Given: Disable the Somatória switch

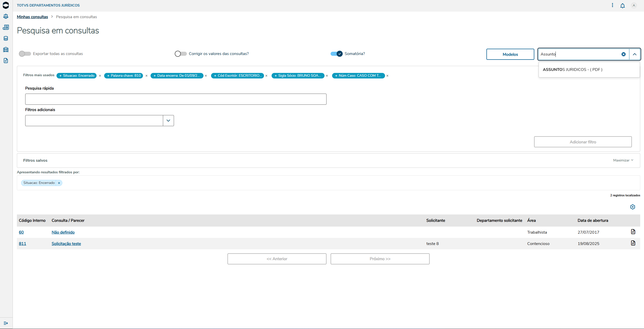Looking at the screenshot, I should click(x=337, y=54).
